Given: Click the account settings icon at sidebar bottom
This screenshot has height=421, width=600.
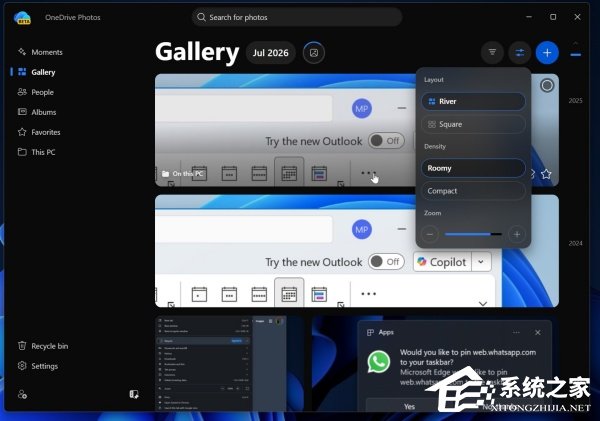Looking at the screenshot, I should [x=22, y=394].
